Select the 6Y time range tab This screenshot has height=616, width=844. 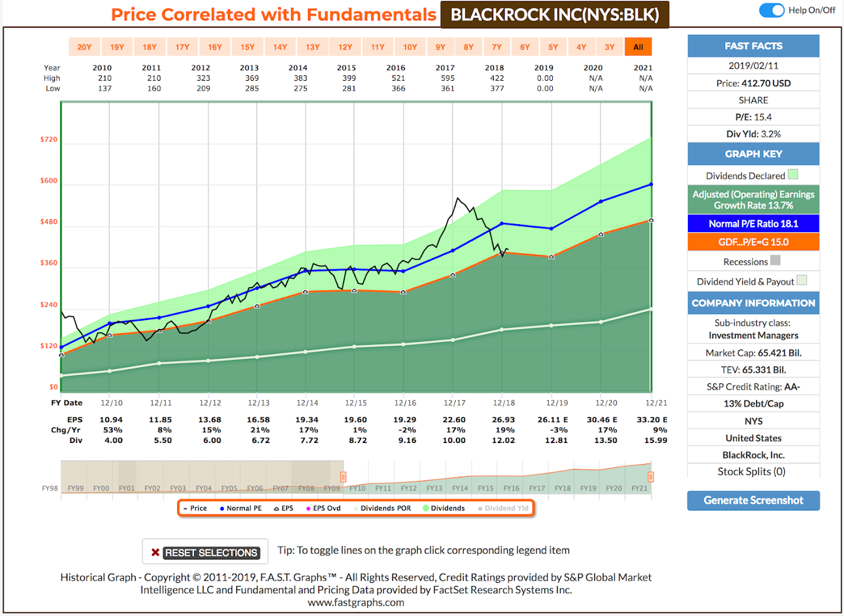525,47
